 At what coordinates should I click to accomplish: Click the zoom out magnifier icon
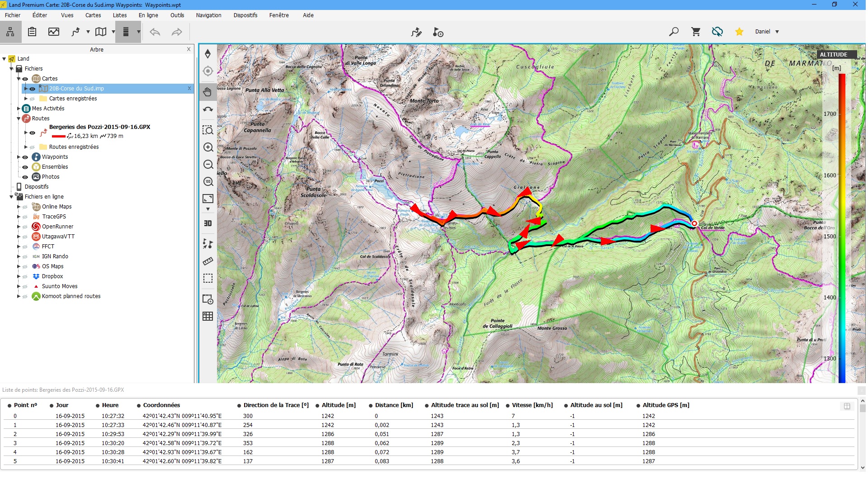(x=208, y=165)
